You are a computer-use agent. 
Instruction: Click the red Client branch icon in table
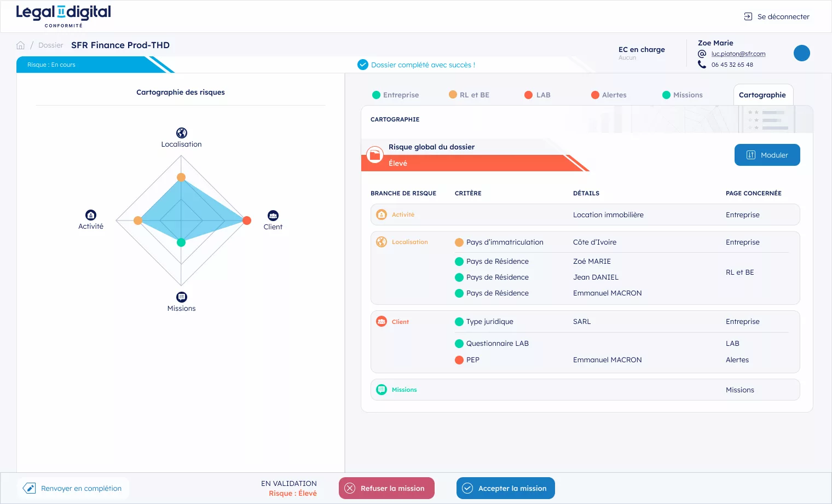pos(382,322)
